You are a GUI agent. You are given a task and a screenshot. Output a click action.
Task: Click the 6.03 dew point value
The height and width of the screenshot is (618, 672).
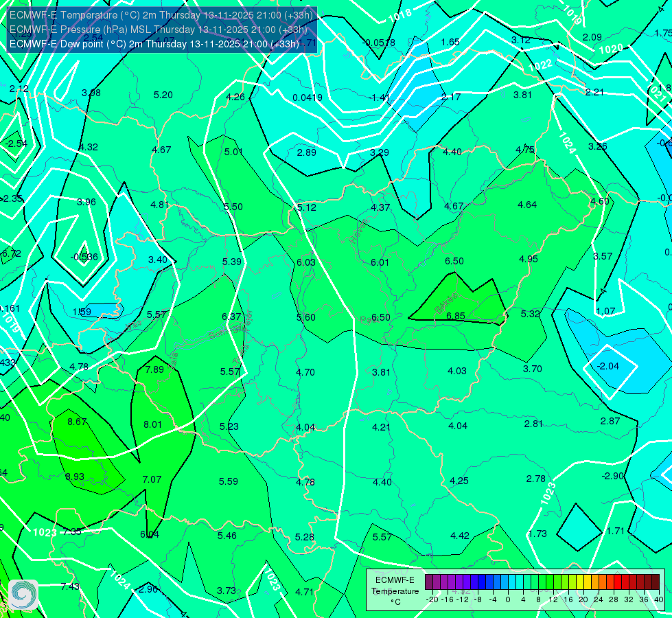(306, 262)
